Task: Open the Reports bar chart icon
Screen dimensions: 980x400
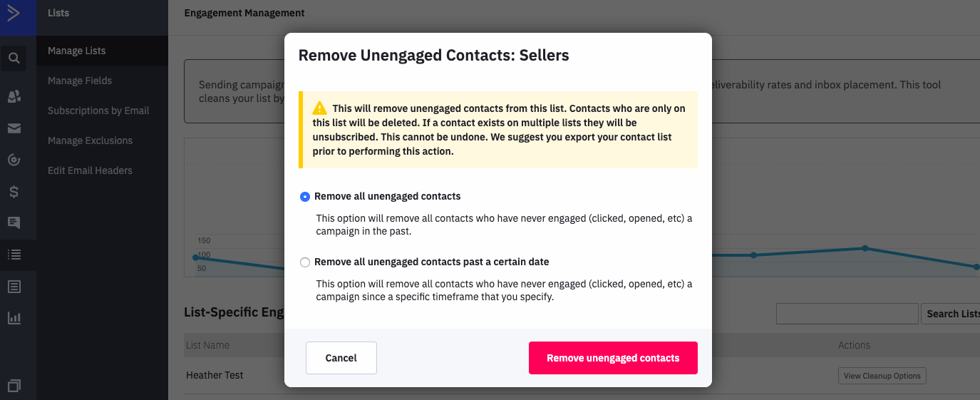Action: click(x=14, y=318)
